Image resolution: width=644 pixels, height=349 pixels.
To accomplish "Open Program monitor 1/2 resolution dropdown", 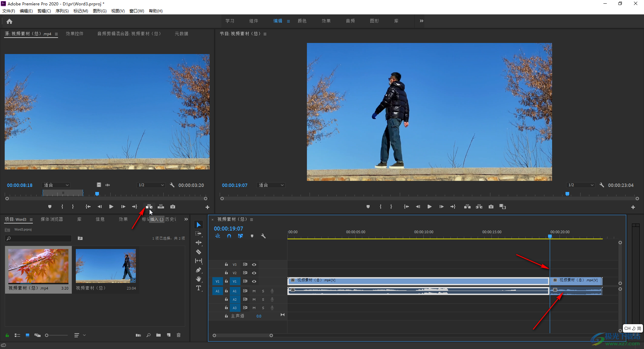I will 581,185.
